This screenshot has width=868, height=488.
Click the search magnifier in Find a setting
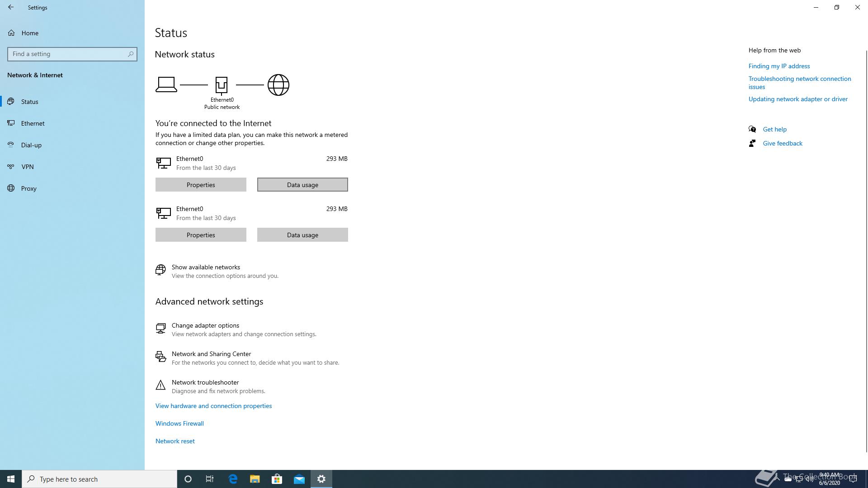click(131, 54)
